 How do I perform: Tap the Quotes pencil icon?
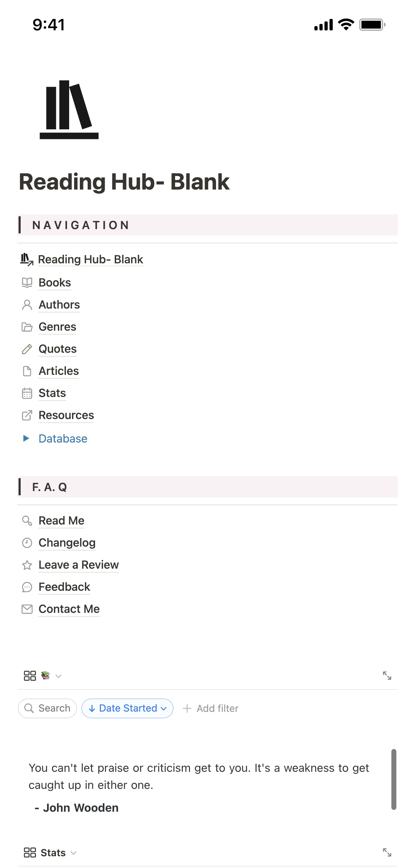[27, 349]
